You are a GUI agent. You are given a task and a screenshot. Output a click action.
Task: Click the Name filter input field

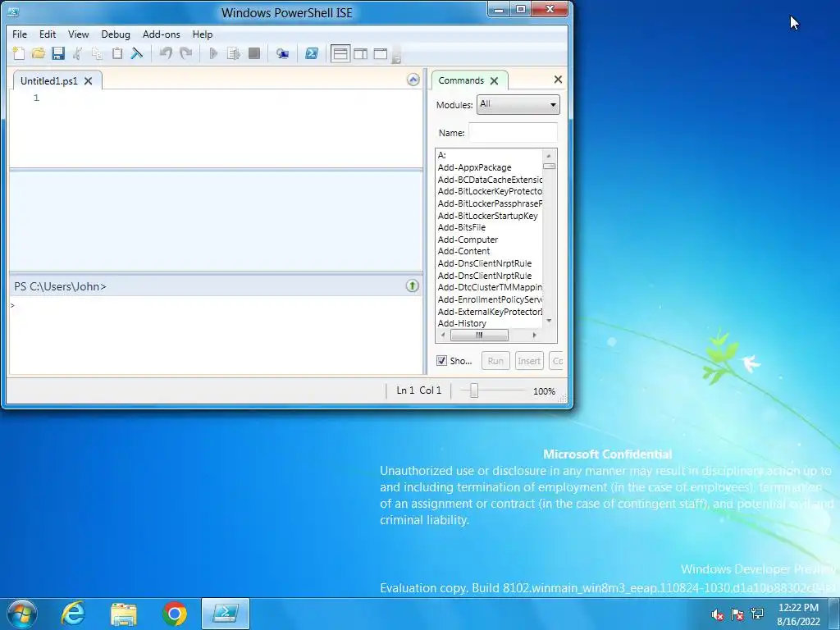click(x=513, y=132)
